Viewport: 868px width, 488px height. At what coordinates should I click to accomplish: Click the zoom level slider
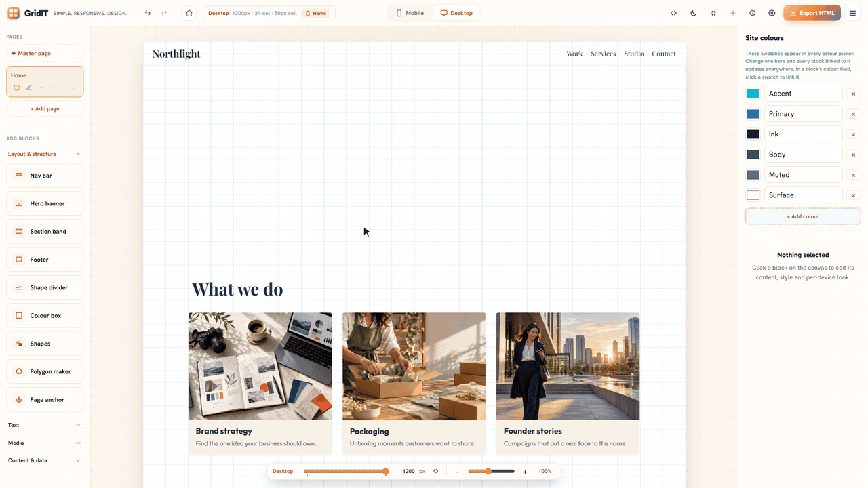491,471
